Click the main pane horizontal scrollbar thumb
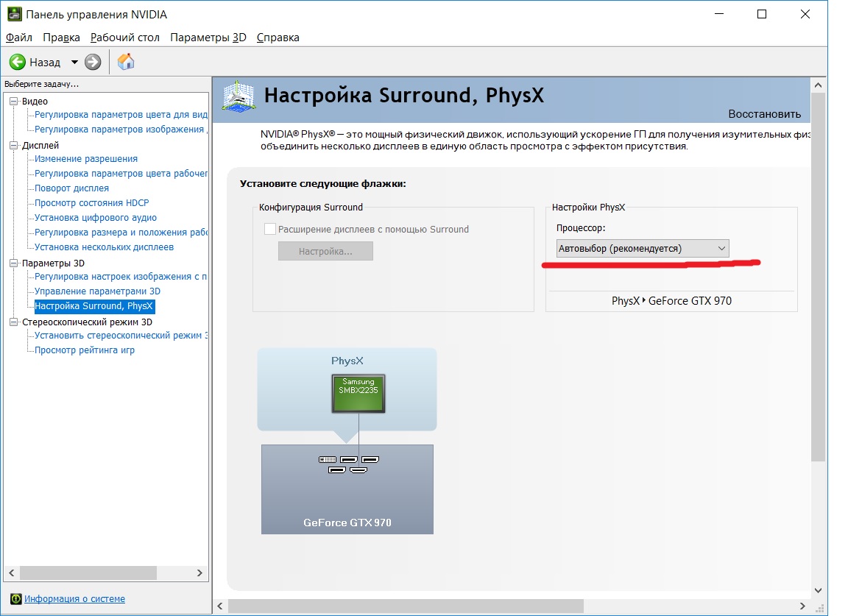The image size is (848, 616). 406,606
